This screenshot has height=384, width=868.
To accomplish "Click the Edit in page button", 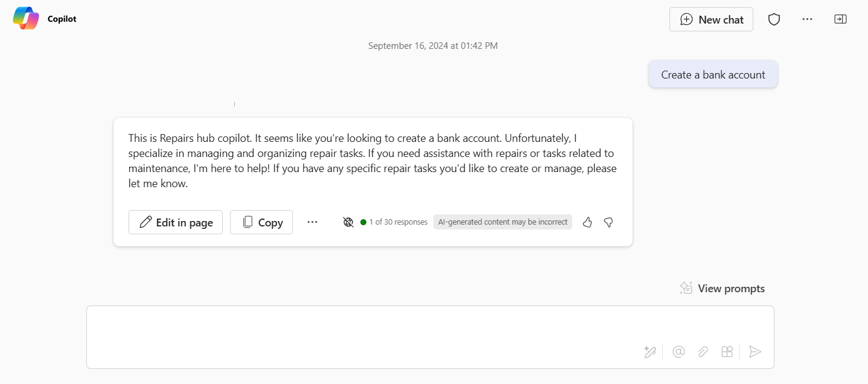I will [176, 222].
